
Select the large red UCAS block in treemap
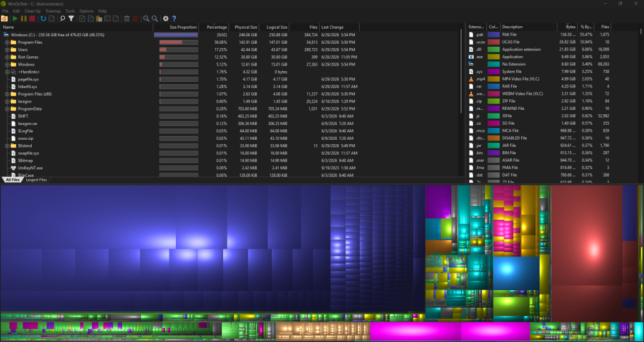(x=586, y=253)
